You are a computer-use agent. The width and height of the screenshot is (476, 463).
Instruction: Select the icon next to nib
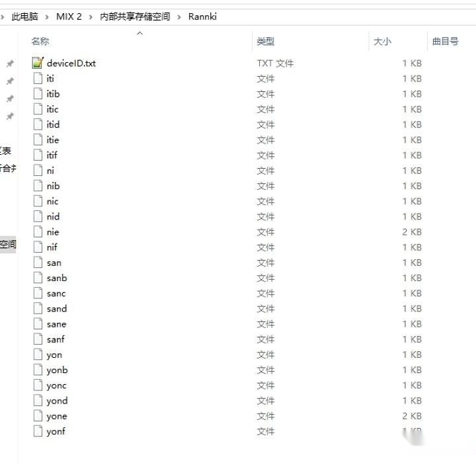(37, 186)
